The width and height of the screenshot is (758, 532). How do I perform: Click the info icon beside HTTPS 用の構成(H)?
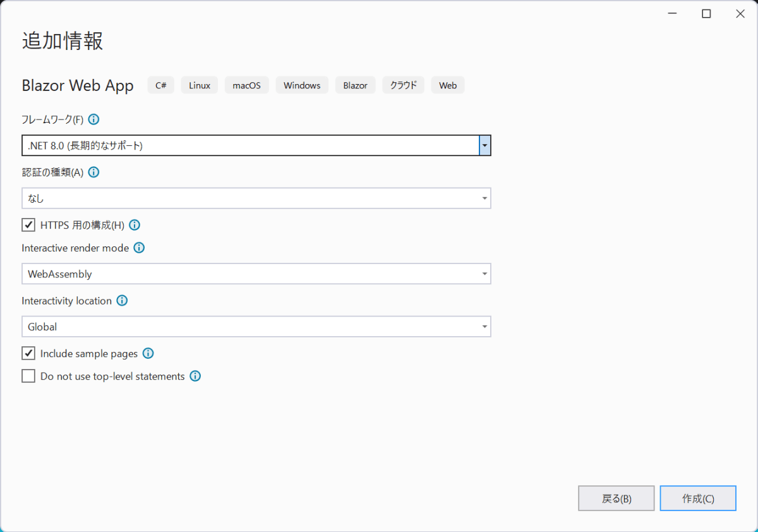click(135, 225)
